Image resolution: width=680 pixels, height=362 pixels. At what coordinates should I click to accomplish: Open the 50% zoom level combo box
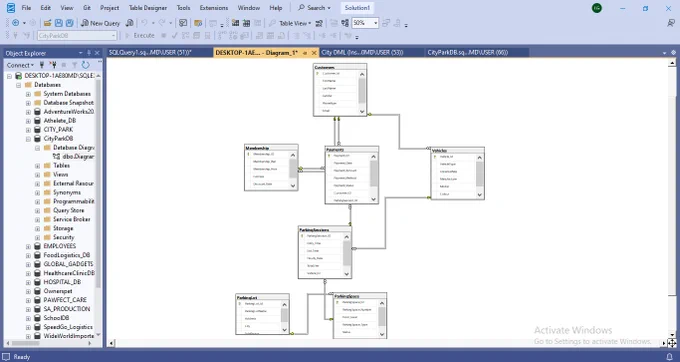click(x=365, y=23)
